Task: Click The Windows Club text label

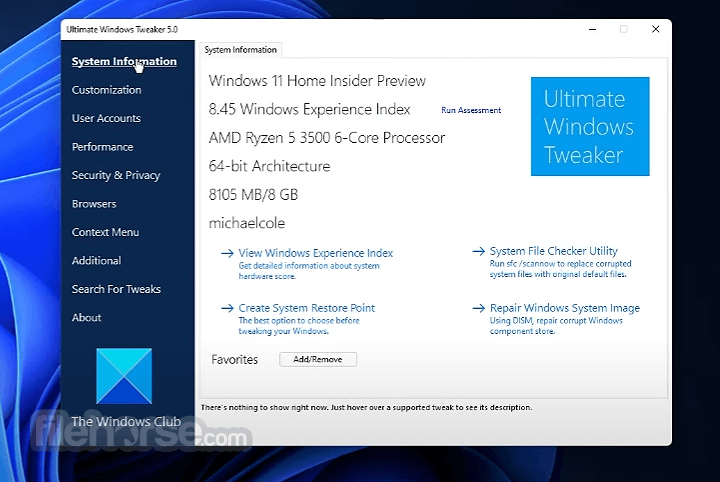Action: click(126, 421)
